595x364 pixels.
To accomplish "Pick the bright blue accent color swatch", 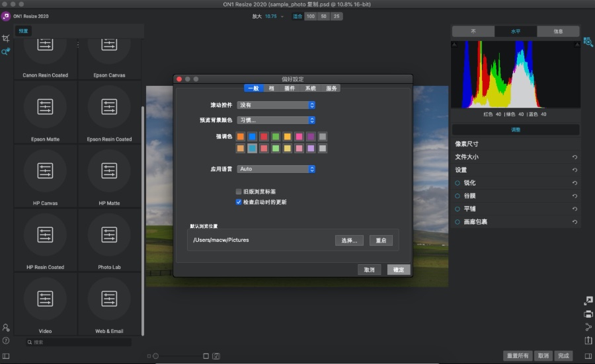I will [253, 137].
